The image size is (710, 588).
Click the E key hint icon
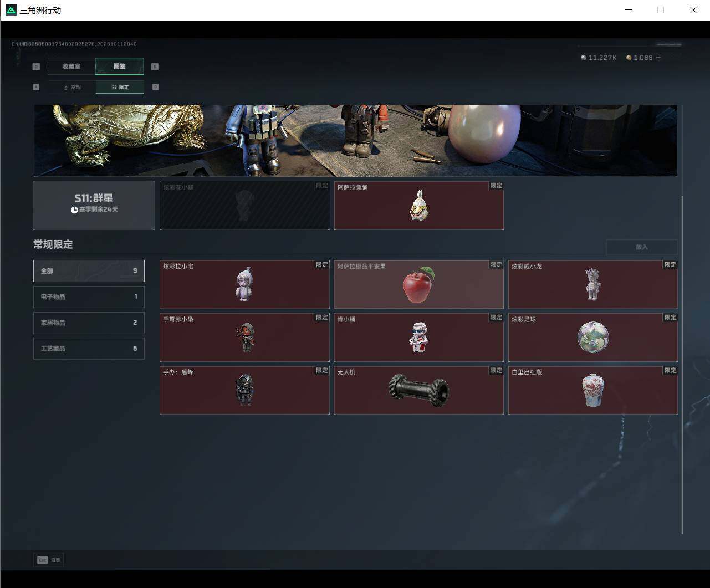point(155,67)
